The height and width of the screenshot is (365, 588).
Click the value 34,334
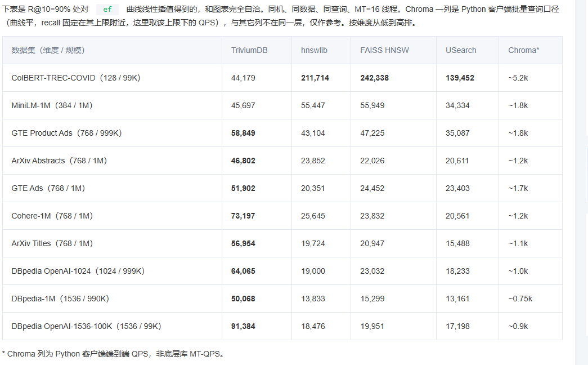(x=457, y=105)
